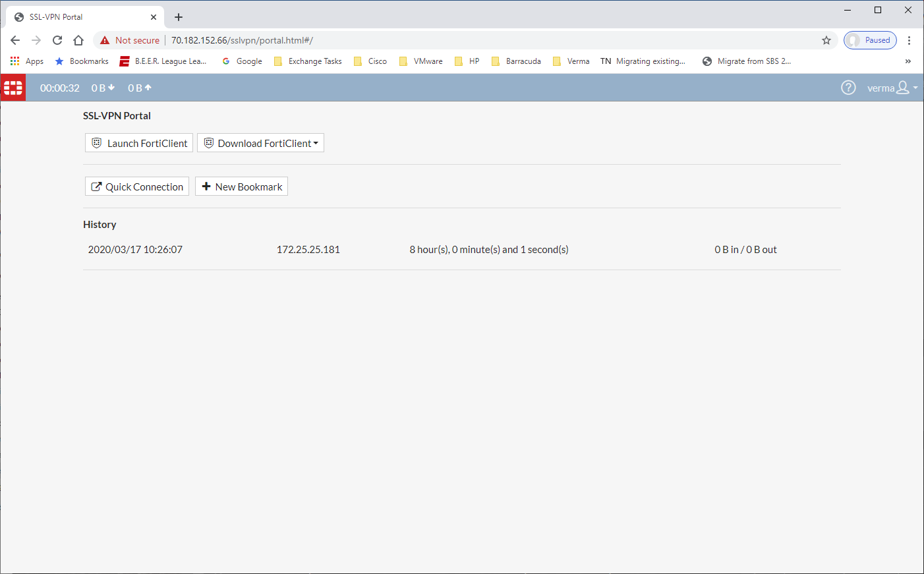Click the upload bytes counter

click(x=140, y=88)
